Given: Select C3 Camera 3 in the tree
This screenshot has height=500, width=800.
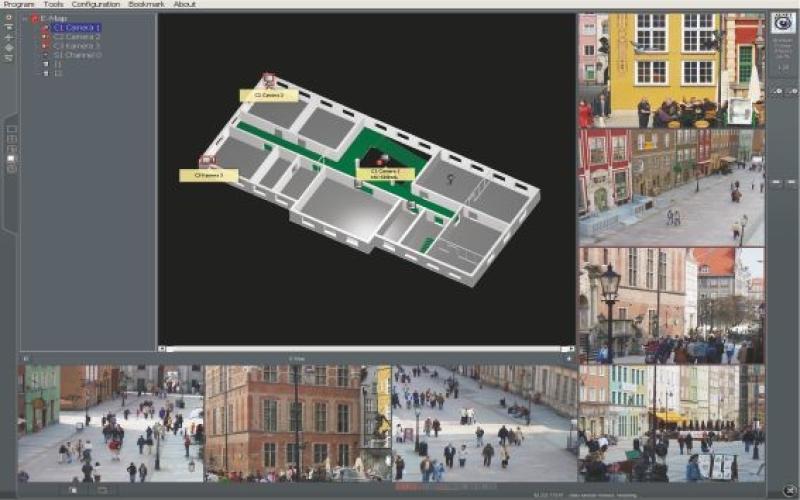Looking at the screenshot, I should (x=76, y=46).
